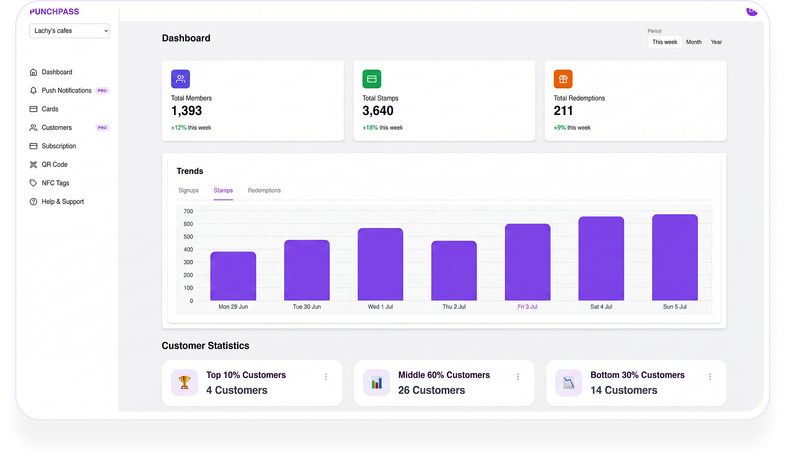
Task: Click the NFC Tags tag icon
Action: [33, 183]
